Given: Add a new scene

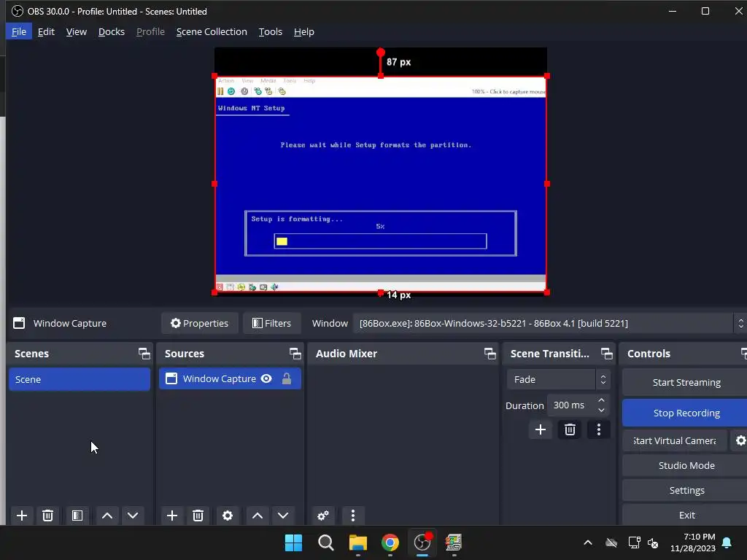Looking at the screenshot, I should point(21,516).
